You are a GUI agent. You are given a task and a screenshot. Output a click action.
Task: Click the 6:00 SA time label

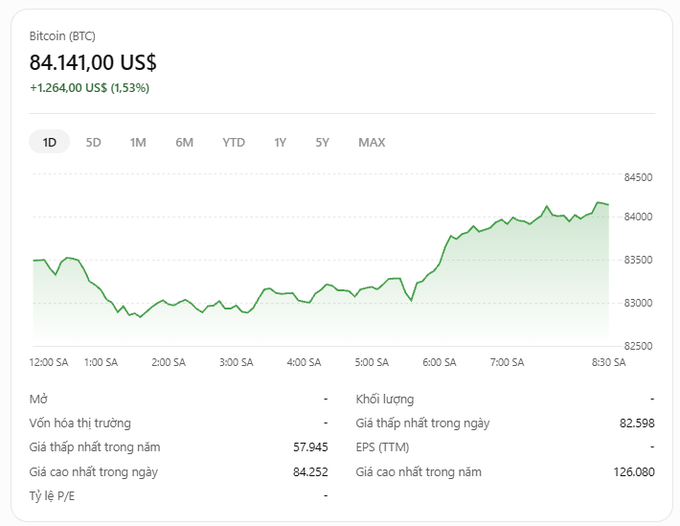(x=439, y=362)
